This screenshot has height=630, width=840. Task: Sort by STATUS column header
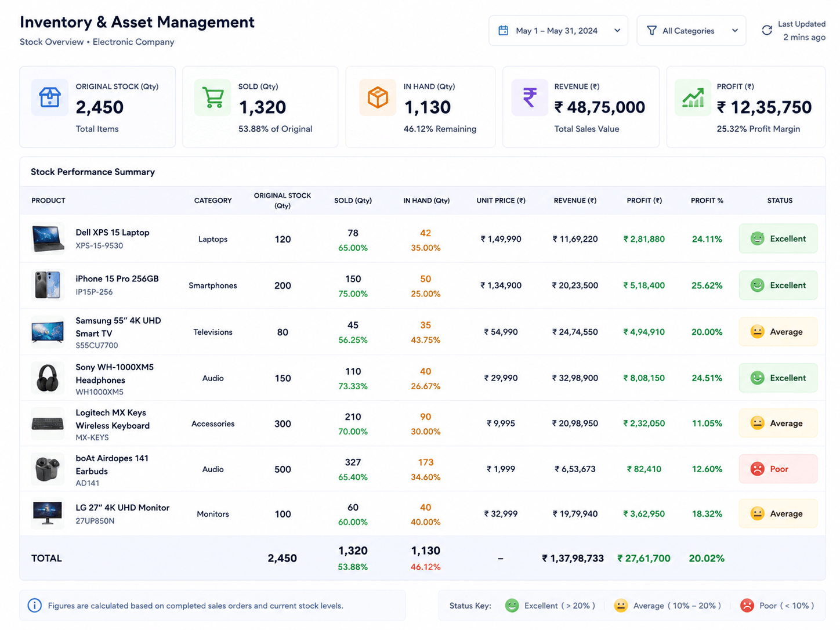(780, 201)
